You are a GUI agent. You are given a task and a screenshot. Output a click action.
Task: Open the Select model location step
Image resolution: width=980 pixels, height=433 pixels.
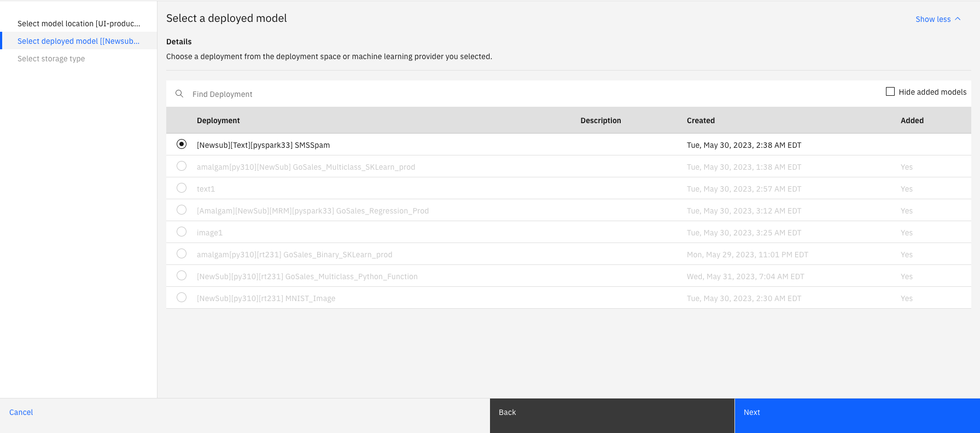(x=79, y=24)
